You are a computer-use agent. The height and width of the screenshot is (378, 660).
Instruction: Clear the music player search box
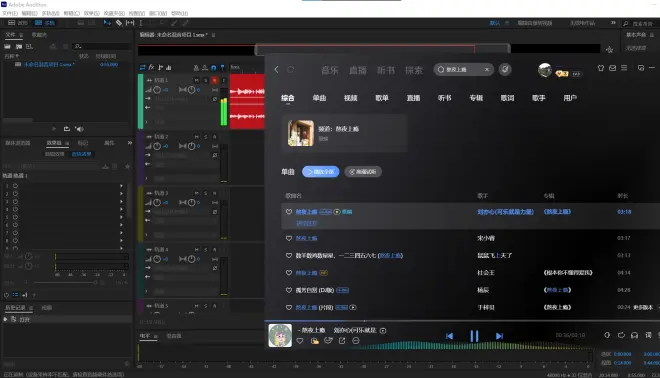tap(487, 69)
